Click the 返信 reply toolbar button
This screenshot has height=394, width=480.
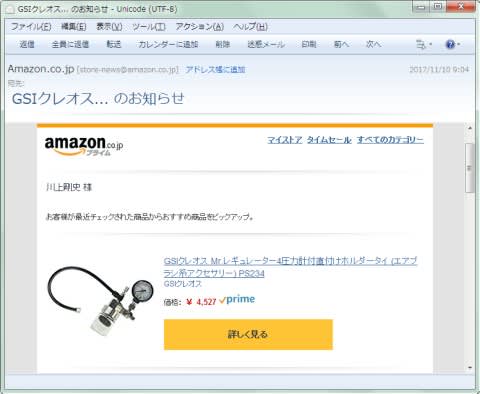click(x=27, y=44)
